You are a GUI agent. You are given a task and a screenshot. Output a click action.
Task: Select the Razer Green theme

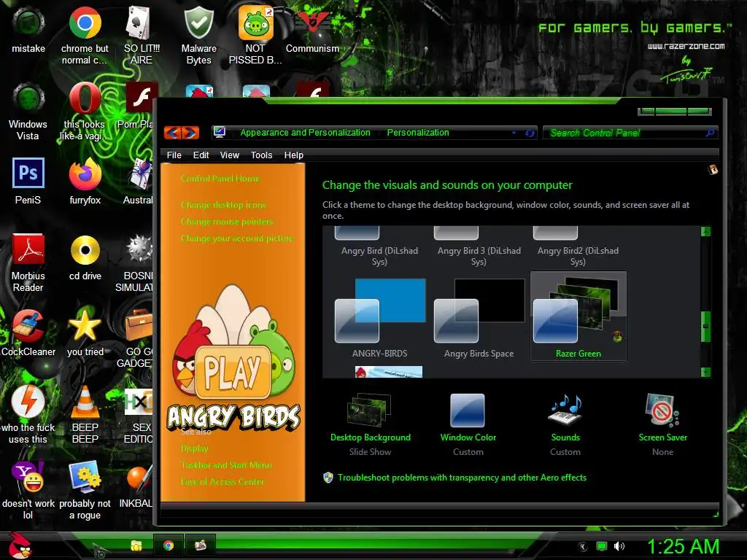pyautogui.click(x=578, y=317)
